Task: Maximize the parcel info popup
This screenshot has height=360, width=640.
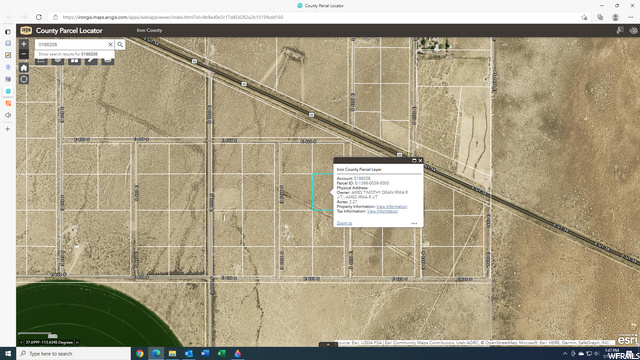Action: [x=414, y=160]
